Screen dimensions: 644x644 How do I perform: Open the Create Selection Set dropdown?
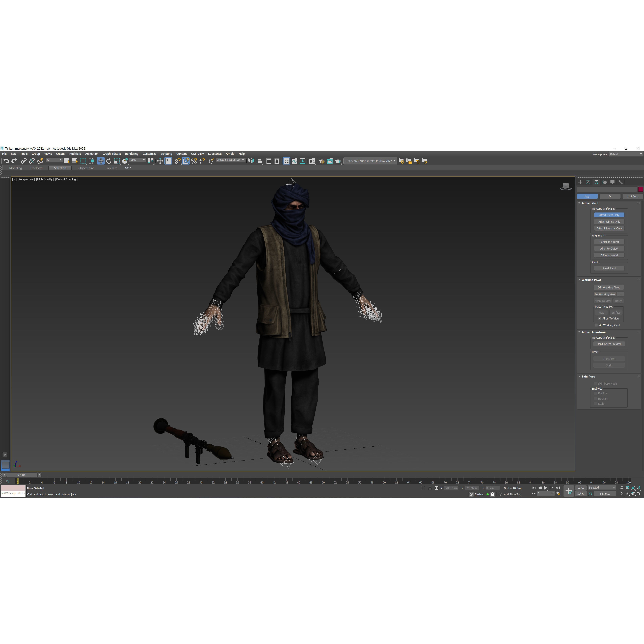click(x=243, y=160)
